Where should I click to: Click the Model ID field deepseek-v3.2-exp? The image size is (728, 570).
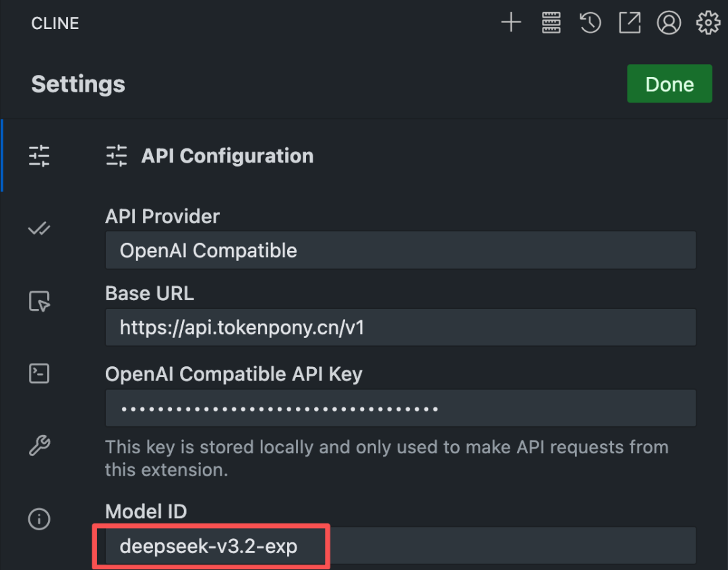[x=400, y=546]
